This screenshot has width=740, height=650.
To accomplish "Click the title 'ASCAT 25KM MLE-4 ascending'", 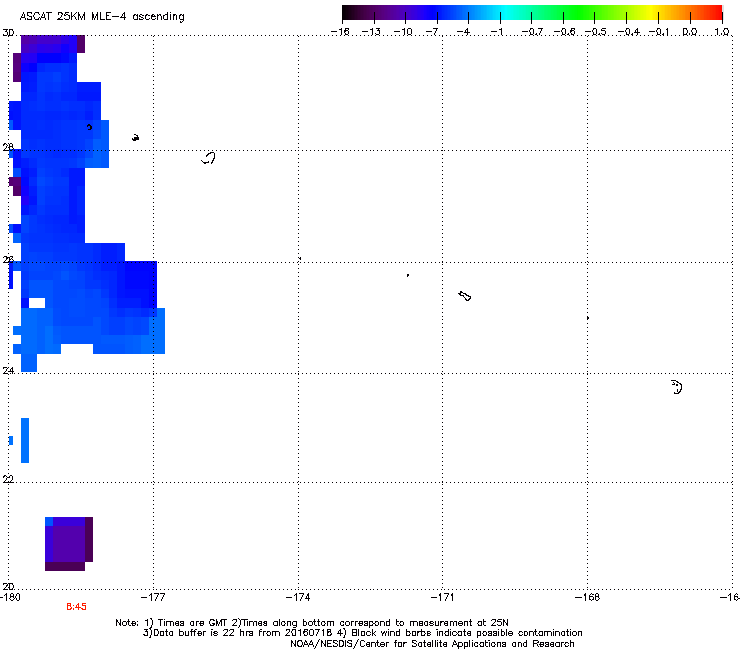I will [102, 17].
